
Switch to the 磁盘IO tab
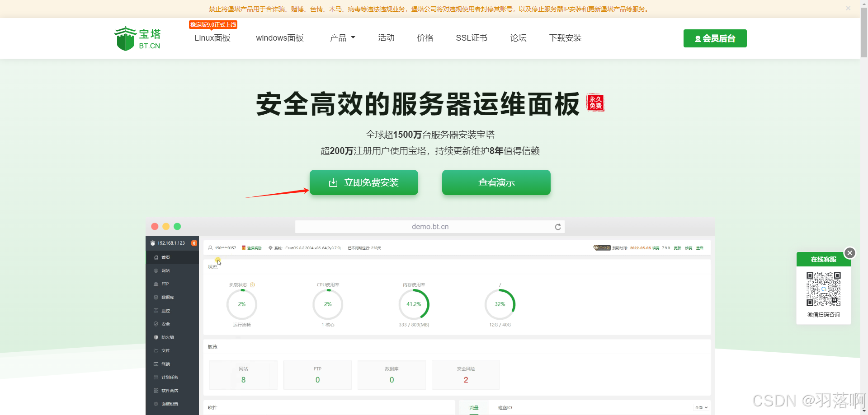pyautogui.click(x=505, y=408)
